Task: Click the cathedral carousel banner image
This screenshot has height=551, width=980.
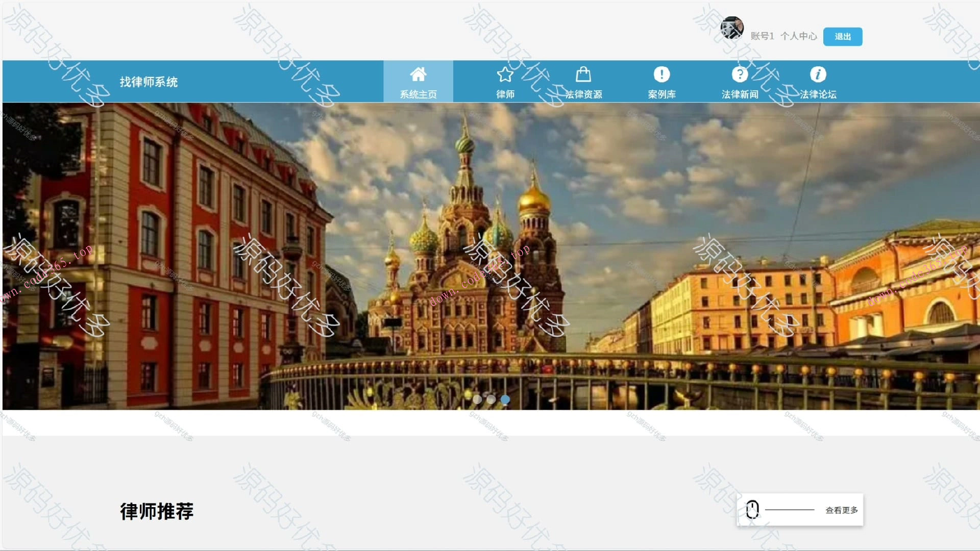Action: tap(490, 230)
